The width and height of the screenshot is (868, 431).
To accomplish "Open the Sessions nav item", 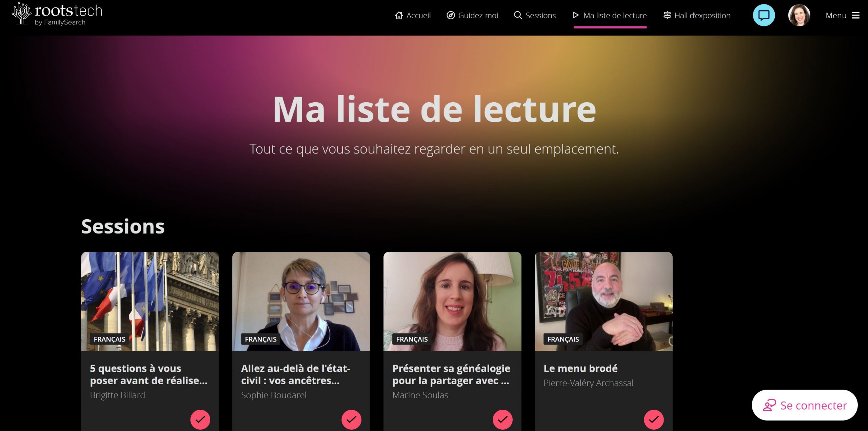I will (535, 16).
